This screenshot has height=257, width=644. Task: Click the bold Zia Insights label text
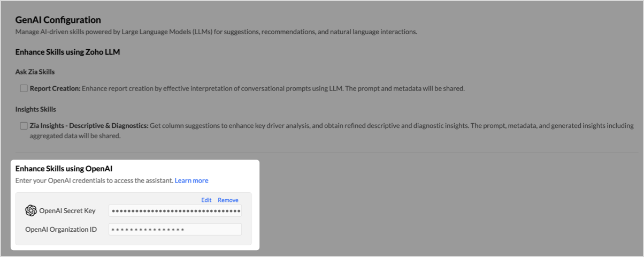coord(89,126)
